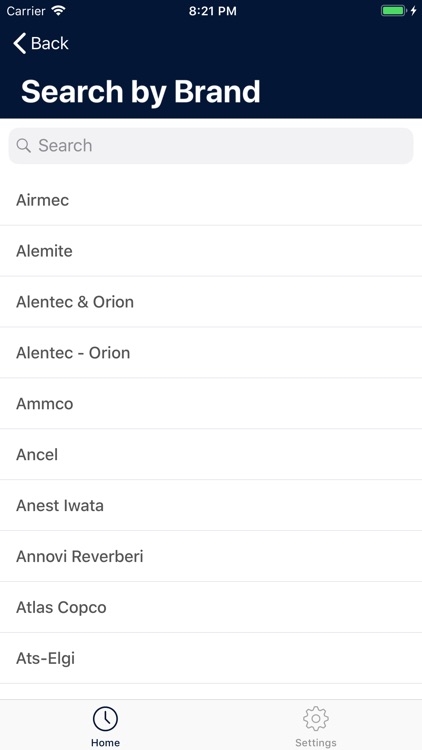
Task: Switch to the Home tab label
Action: (x=105, y=743)
